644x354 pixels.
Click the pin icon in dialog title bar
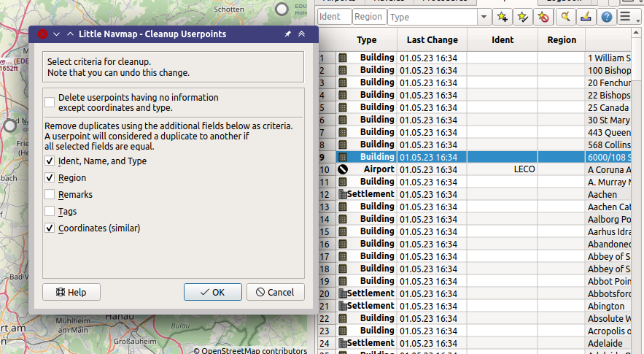[x=287, y=34]
